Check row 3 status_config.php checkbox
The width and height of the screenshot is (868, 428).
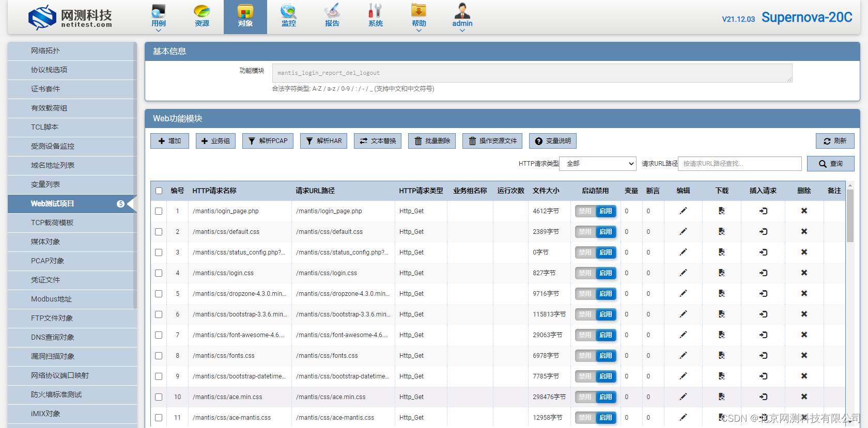pos(159,252)
